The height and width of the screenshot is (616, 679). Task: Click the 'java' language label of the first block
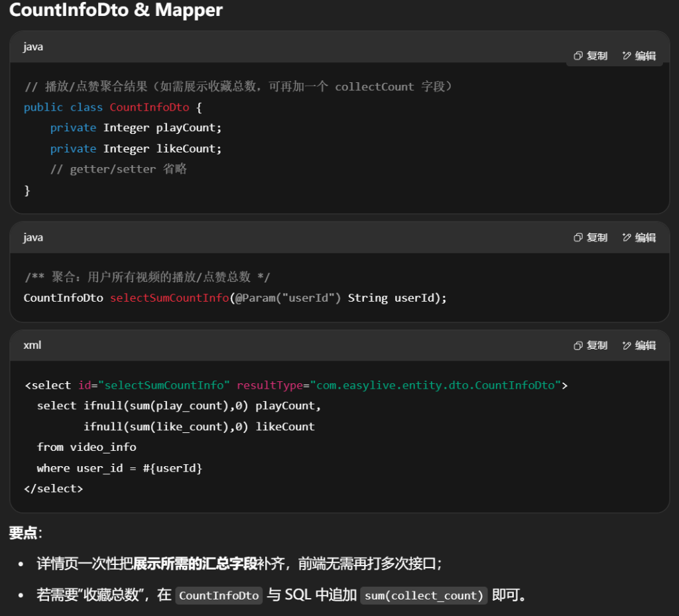coord(33,47)
